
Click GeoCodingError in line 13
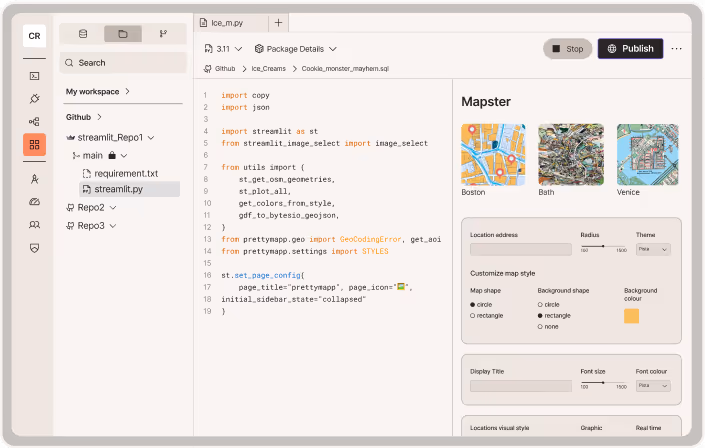pyautogui.click(x=370, y=239)
